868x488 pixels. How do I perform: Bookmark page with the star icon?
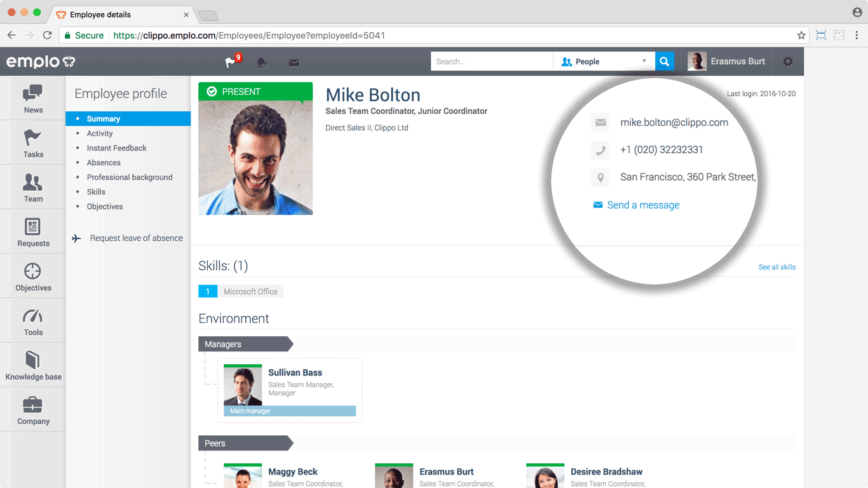[801, 36]
